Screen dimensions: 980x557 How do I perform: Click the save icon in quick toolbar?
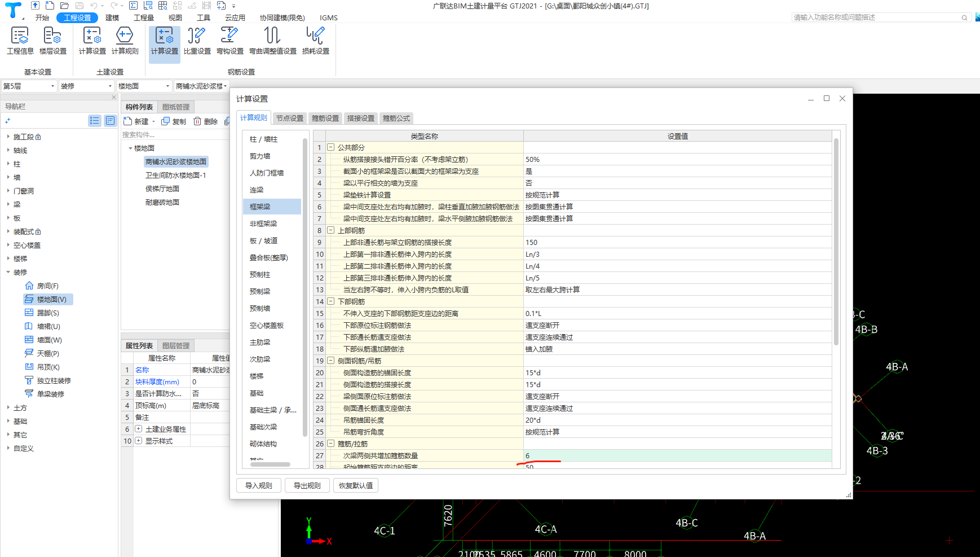tap(79, 6)
